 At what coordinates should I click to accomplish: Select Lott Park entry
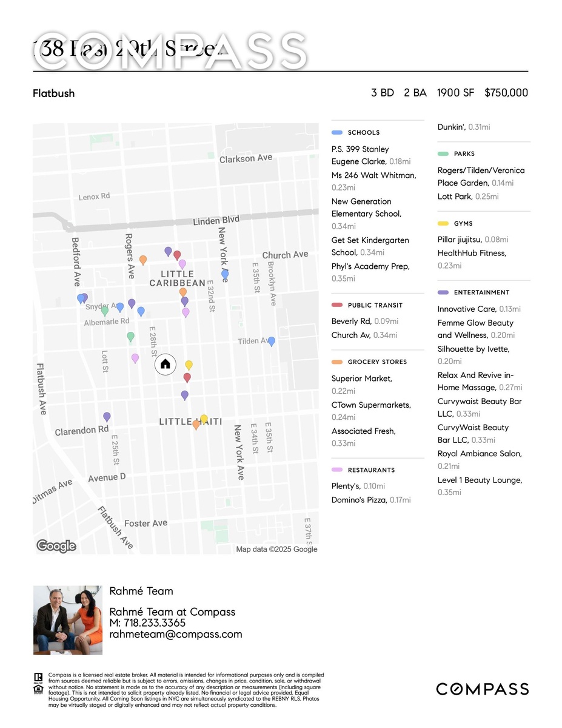pyautogui.click(x=468, y=197)
